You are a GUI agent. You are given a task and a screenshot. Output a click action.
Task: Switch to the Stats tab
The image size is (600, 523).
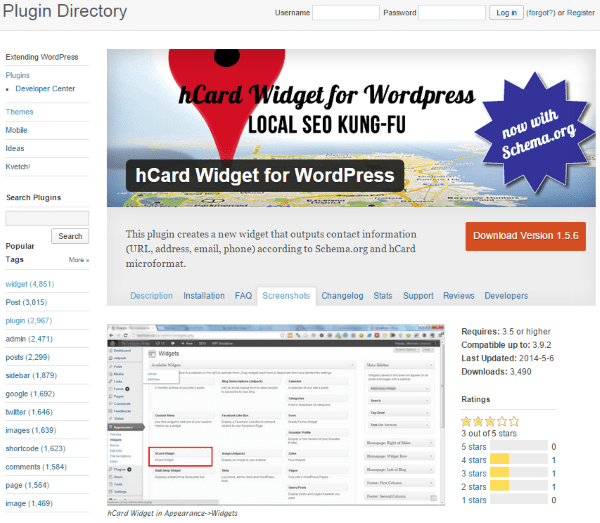click(383, 296)
